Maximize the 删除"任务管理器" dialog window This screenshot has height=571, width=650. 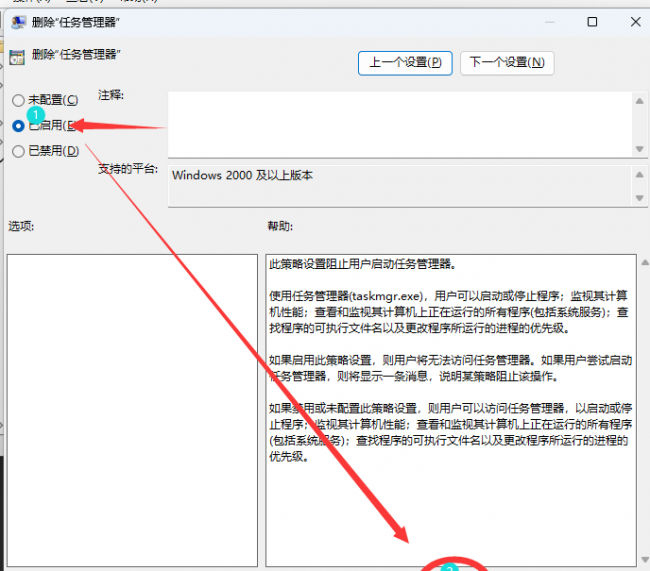[592, 22]
